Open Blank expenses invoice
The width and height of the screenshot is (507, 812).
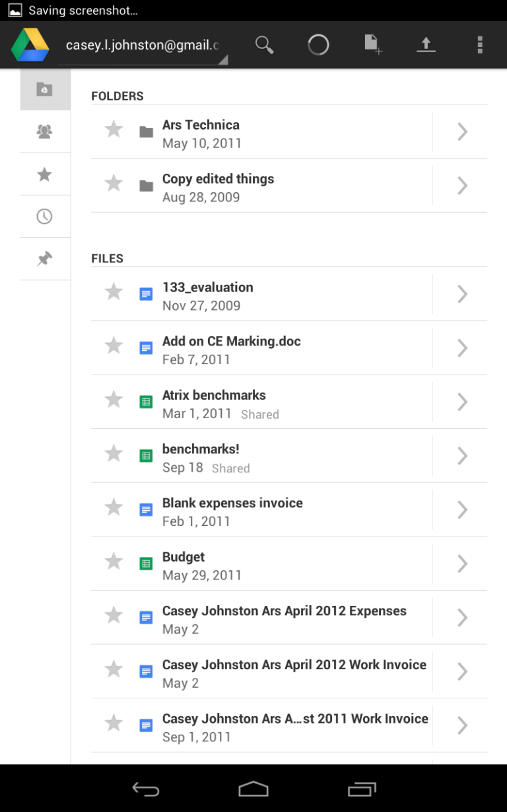pyautogui.click(x=264, y=509)
